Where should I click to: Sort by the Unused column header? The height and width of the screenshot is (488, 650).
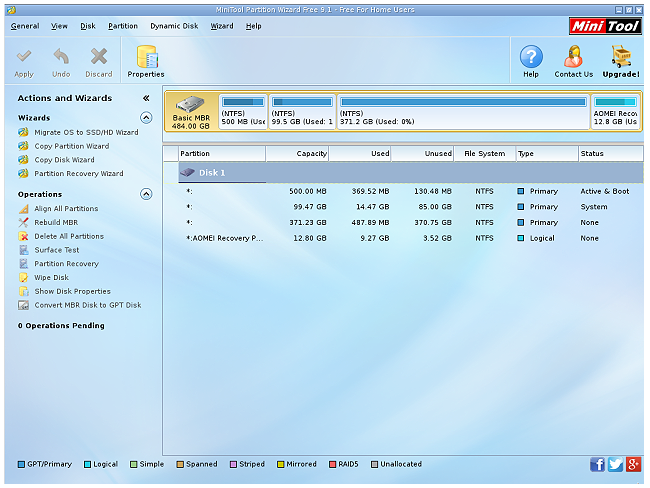point(422,153)
